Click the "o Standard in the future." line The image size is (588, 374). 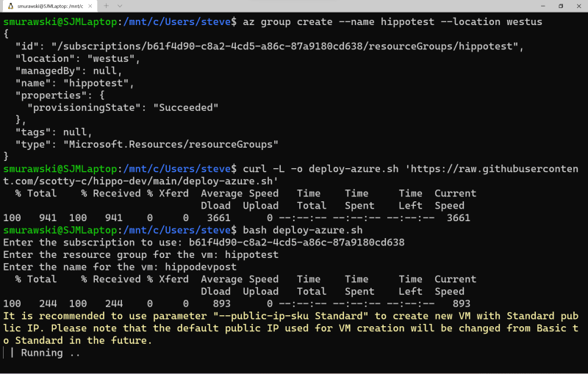coord(78,340)
